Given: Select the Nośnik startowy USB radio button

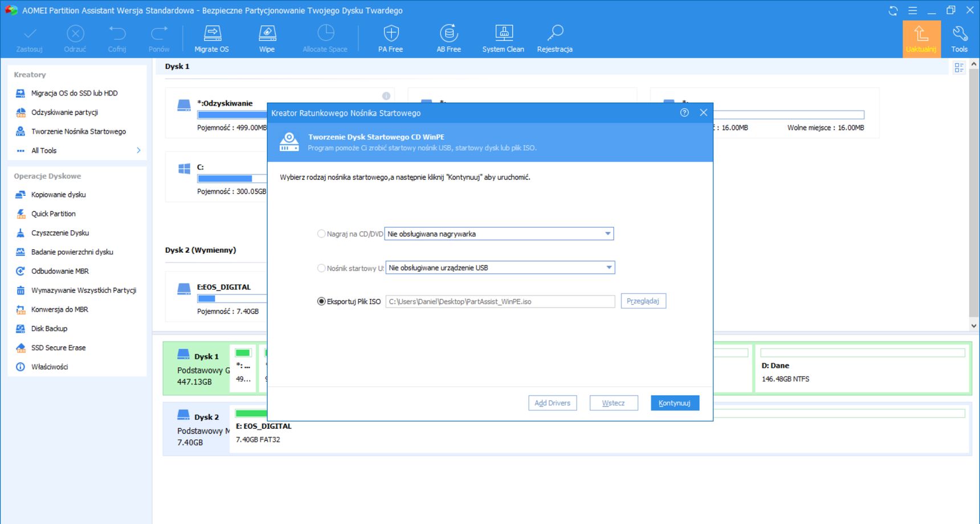Looking at the screenshot, I should coord(321,268).
